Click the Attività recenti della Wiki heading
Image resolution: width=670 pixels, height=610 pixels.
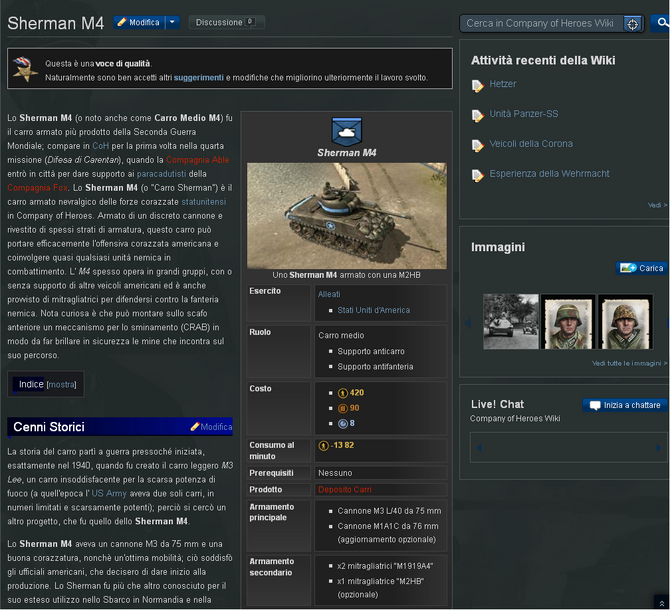(x=543, y=61)
